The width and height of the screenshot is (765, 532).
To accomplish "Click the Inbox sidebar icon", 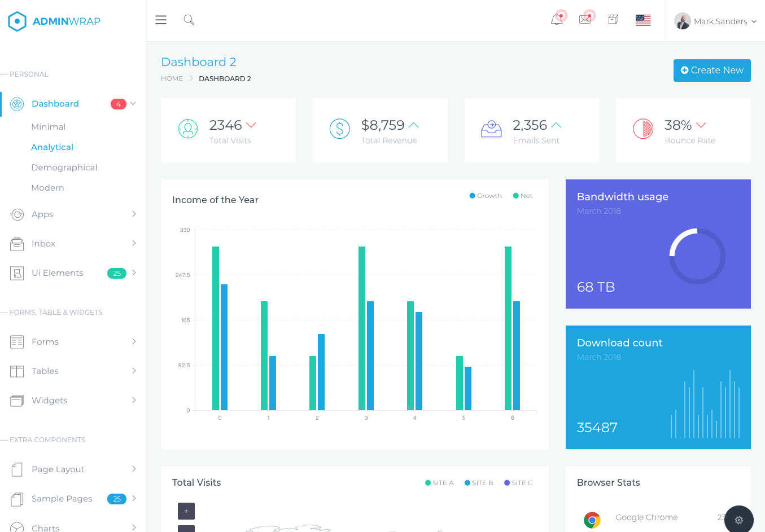I will point(17,244).
